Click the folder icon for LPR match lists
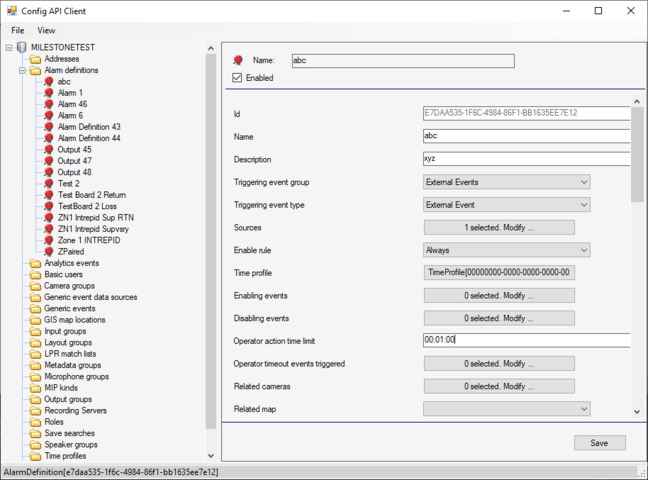 pos(35,354)
